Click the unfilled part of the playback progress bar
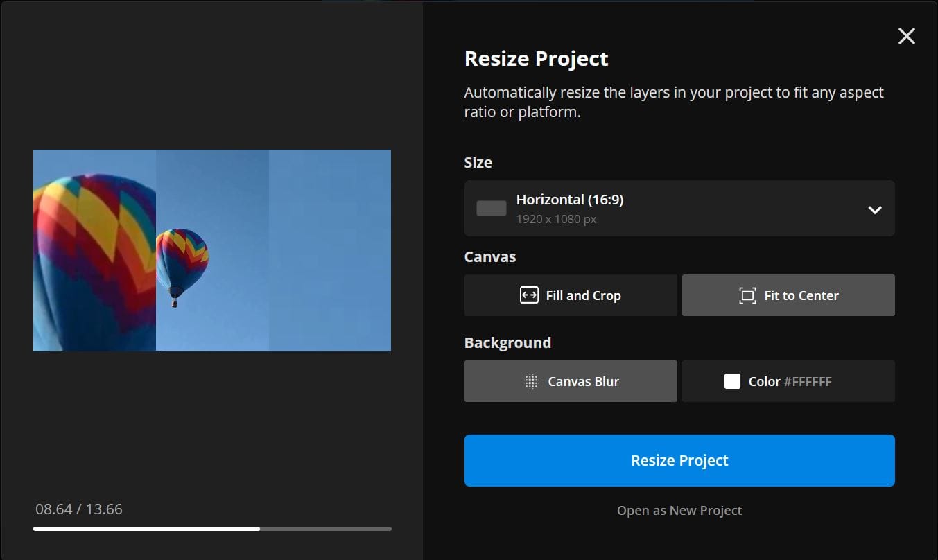The height and width of the screenshot is (560, 938). pyautogui.click(x=326, y=529)
